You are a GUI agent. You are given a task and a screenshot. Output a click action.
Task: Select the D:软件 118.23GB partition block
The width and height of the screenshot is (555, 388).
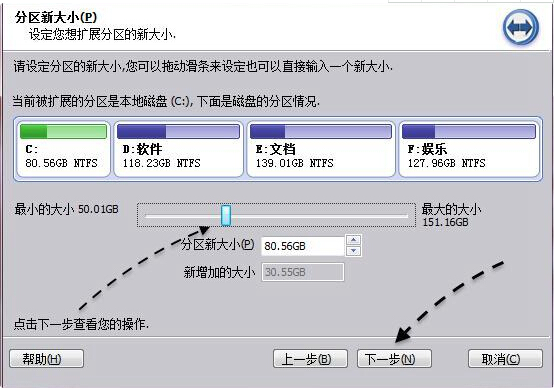pos(178,149)
